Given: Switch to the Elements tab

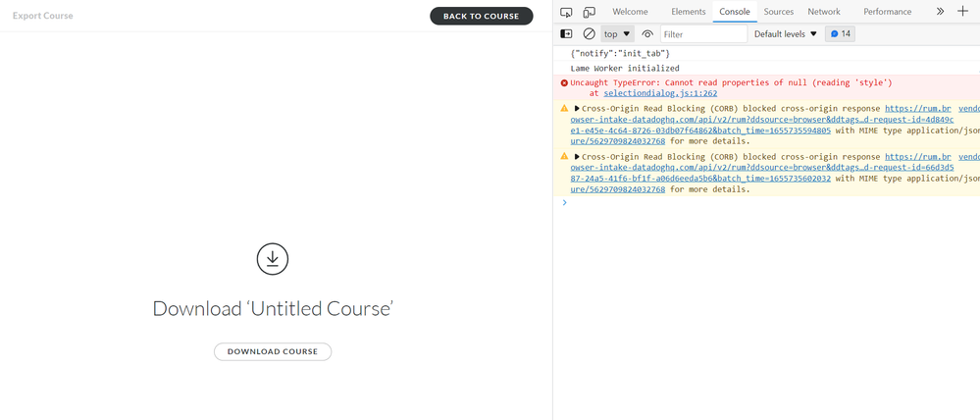Looking at the screenshot, I should click(x=688, y=11).
